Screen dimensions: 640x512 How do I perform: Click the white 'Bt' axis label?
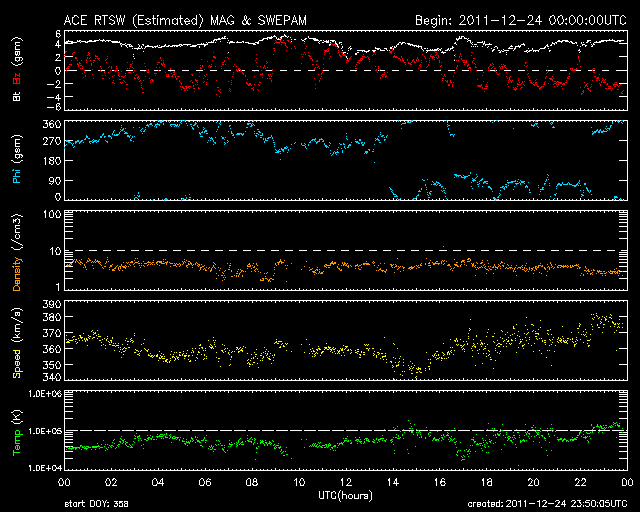17,96
